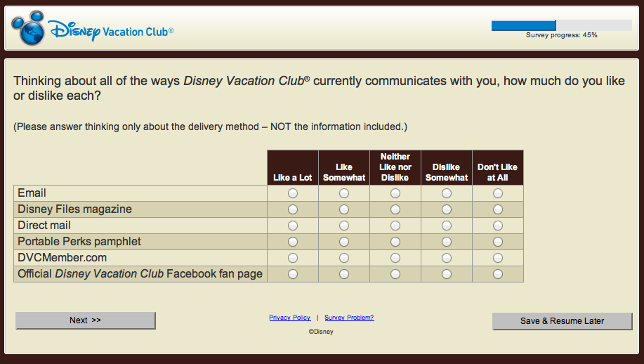This screenshot has height=364, width=644.
Task: Mark Like a Lot for Direct mail
Action: [x=293, y=226]
